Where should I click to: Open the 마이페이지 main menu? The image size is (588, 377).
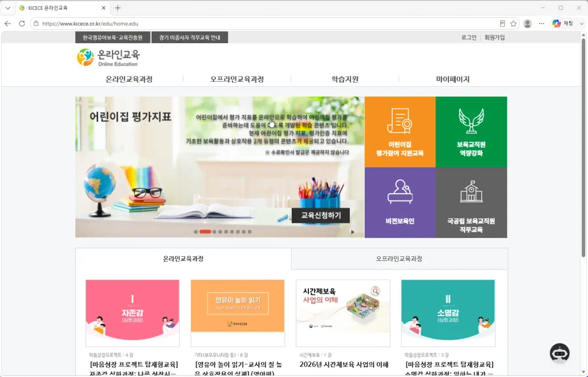(x=452, y=79)
